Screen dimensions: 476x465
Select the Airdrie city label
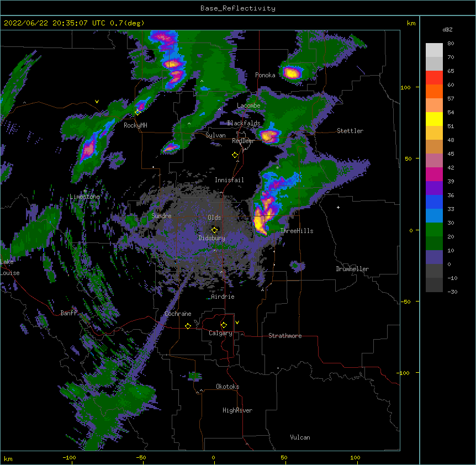tap(223, 297)
